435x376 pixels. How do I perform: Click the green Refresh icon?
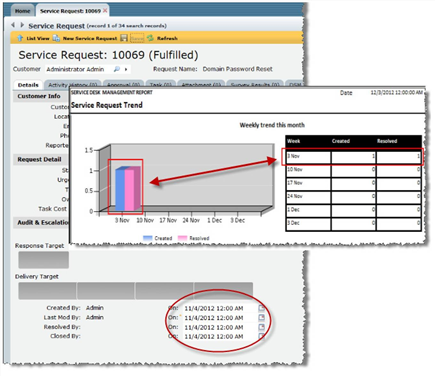click(150, 38)
